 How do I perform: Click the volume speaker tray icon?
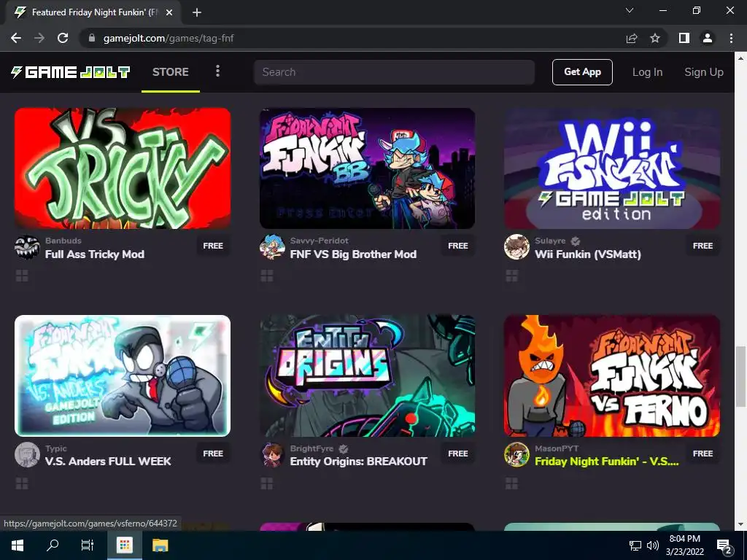(x=653, y=545)
